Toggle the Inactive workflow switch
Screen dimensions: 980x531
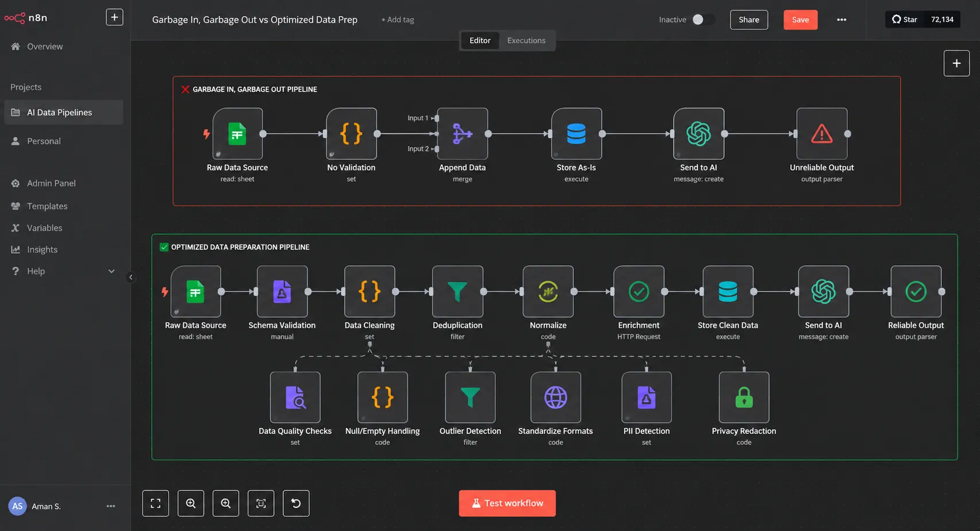pyautogui.click(x=703, y=20)
